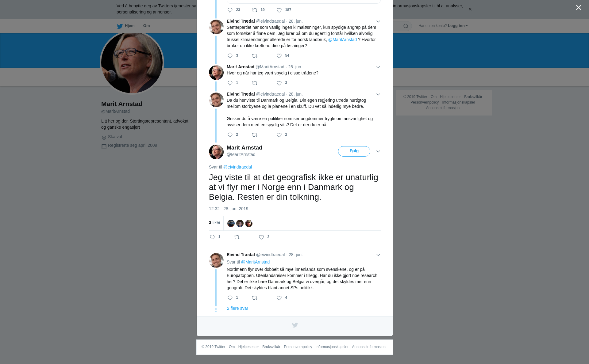The image size is (589, 364).
Task: Retweet the main Marit Arnstad tweet
Action: [x=237, y=237]
